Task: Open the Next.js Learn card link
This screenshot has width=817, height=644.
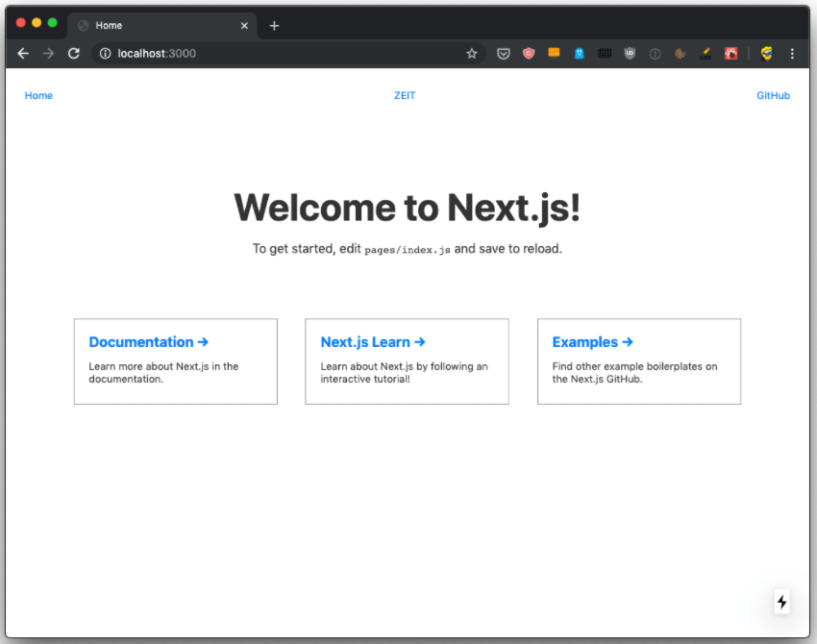Action: click(407, 361)
